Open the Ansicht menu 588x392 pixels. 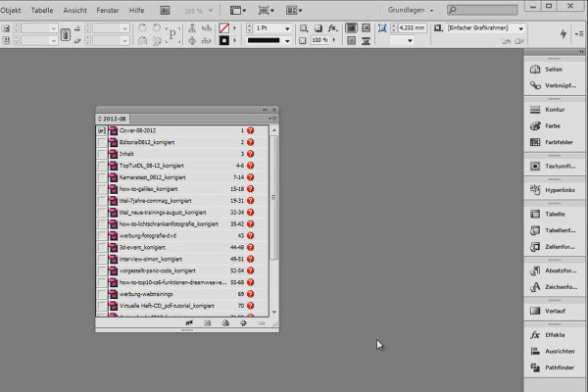[75, 11]
